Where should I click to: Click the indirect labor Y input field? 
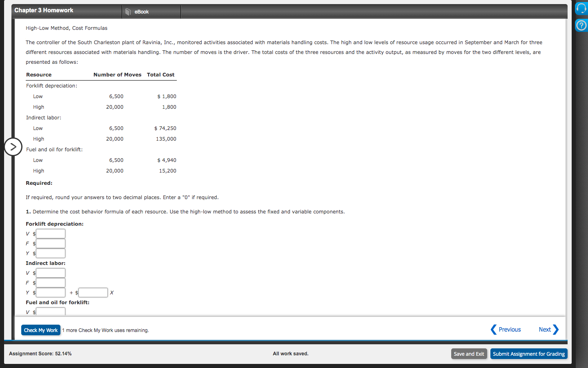[50, 292]
